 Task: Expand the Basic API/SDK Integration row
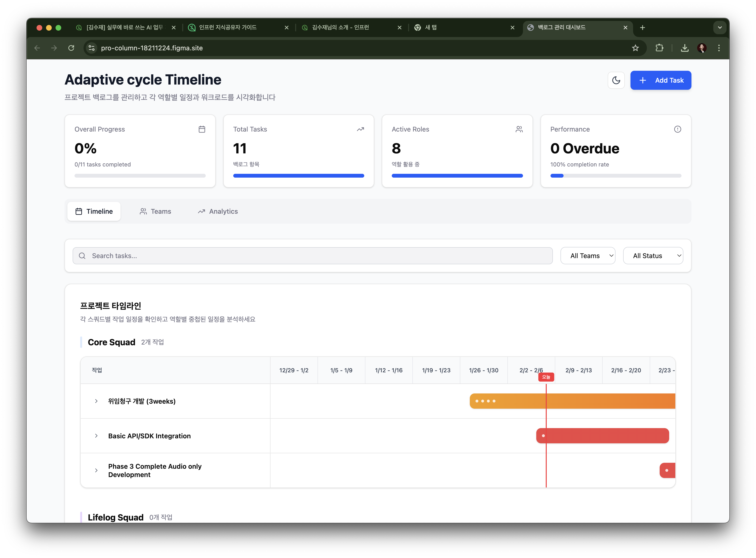pyautogui.click(x=96, y=436)
